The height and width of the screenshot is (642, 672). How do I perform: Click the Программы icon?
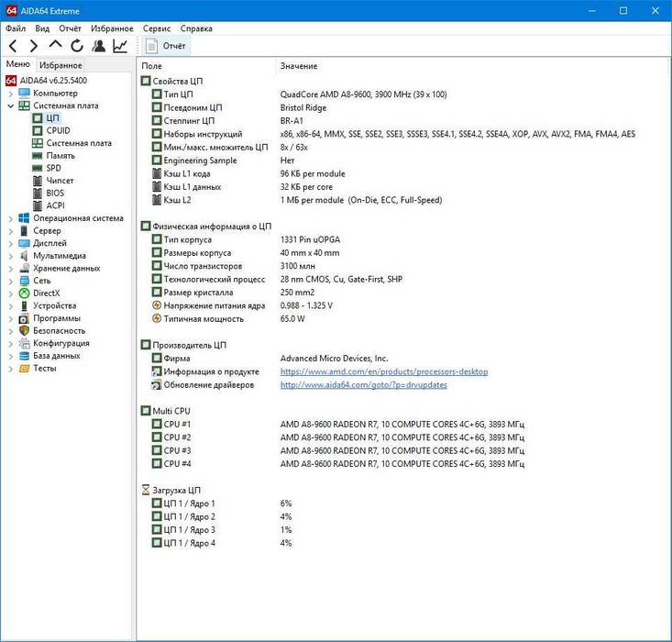(x=25, y=318)
